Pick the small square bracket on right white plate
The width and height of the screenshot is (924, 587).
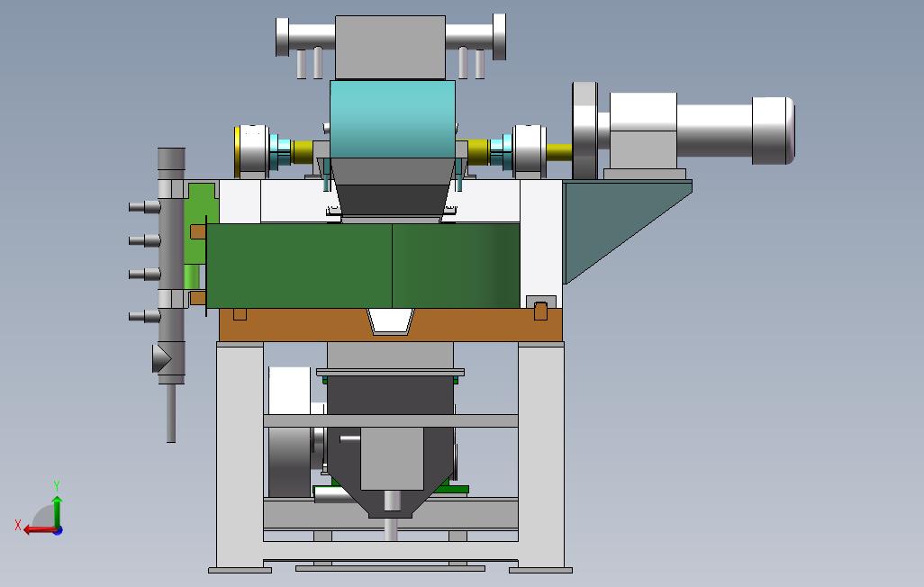tap(540, 310)
